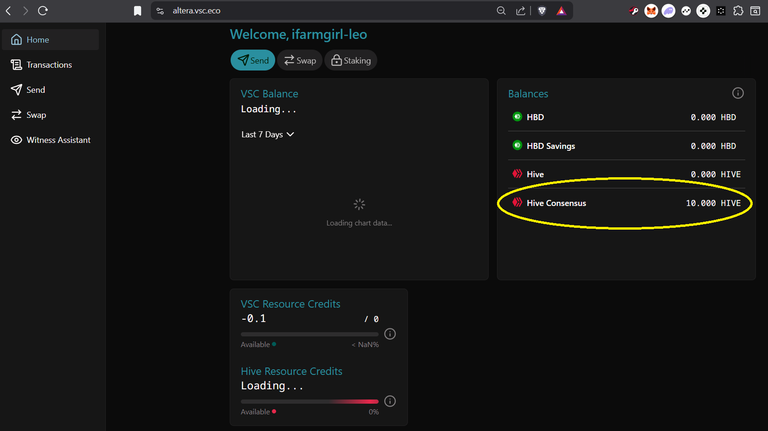
Task: Click the Hive logo icon in the Hive row
Action: tap(517, 174)
